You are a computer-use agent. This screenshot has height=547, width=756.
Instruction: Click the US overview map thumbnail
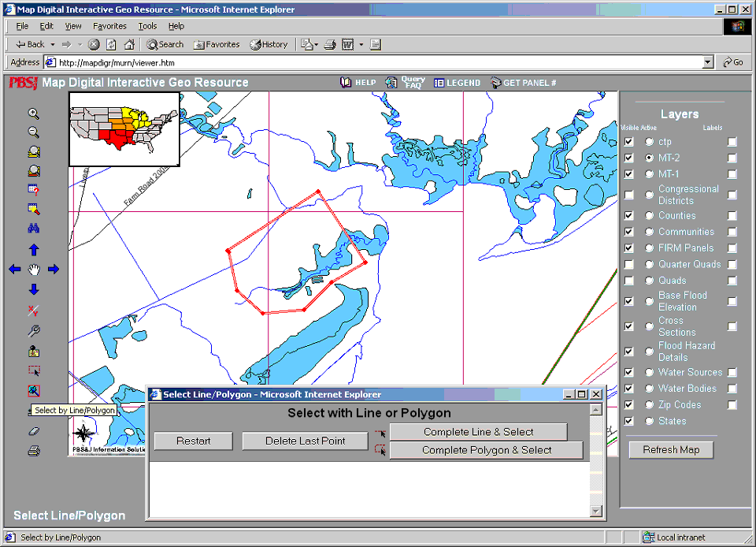124,129
